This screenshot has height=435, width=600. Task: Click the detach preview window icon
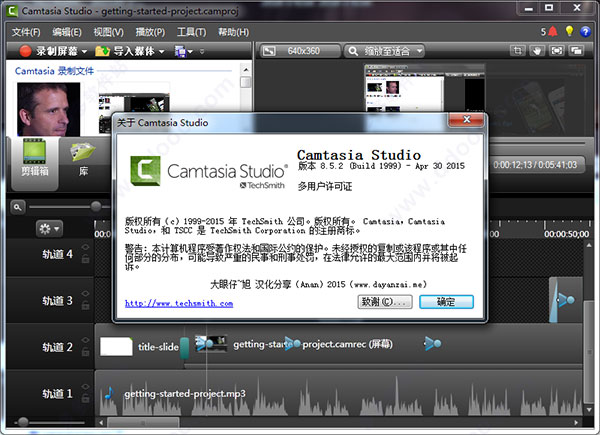576,51
